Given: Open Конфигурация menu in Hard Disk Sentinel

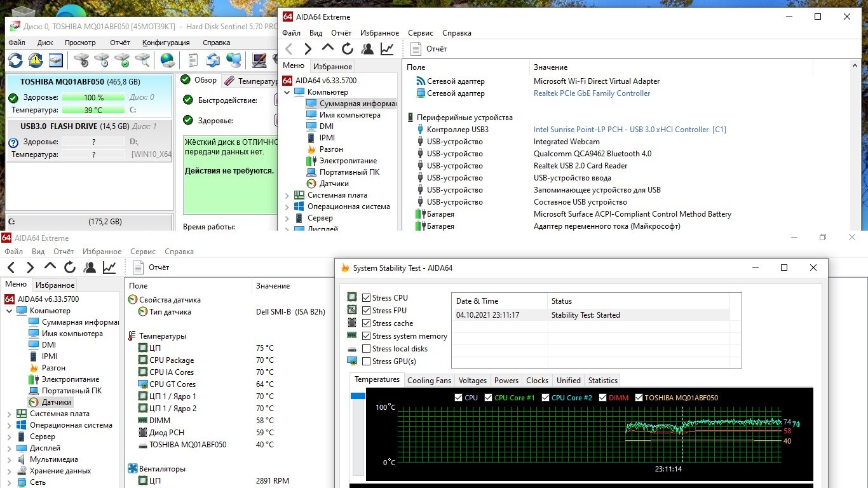Looking at the screenshot, I should point(166,43).
